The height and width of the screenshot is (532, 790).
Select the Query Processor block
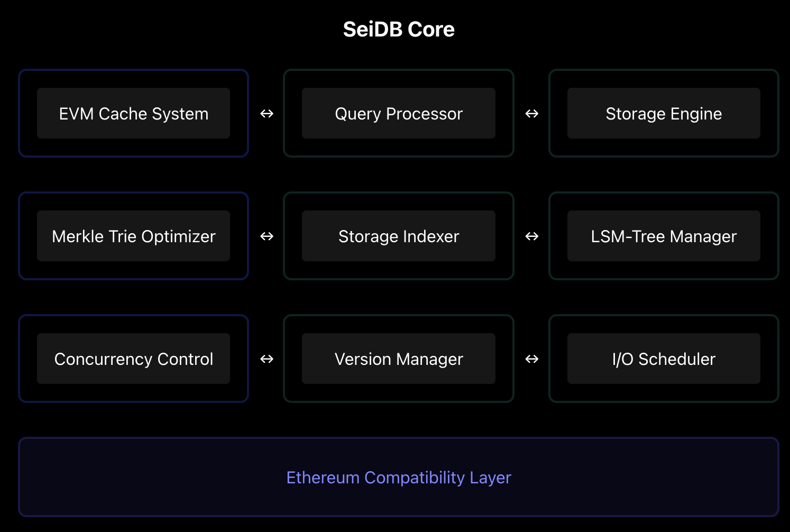(x=398, y=113)
